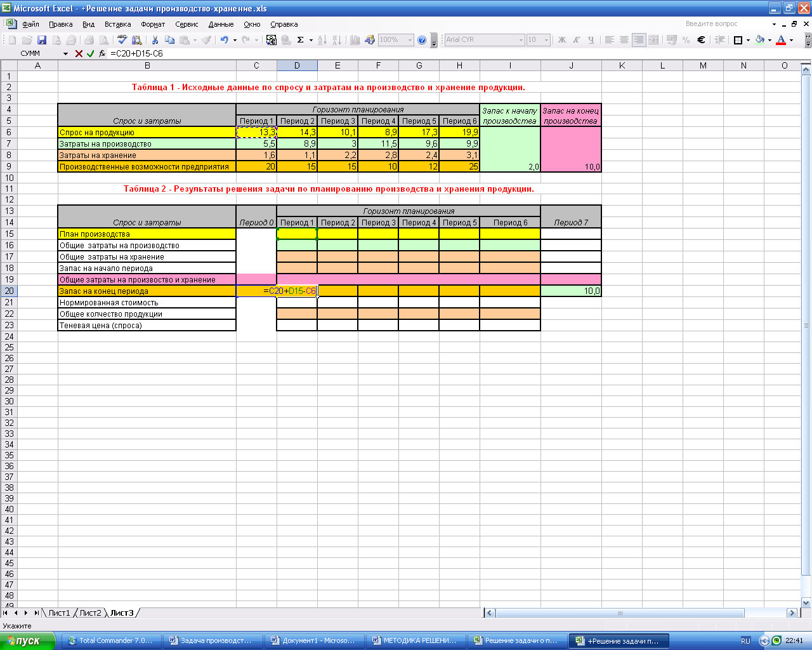Click the New workbook icon
The width and height of the screenshot is (812, 650).
[x=12, y=40]
